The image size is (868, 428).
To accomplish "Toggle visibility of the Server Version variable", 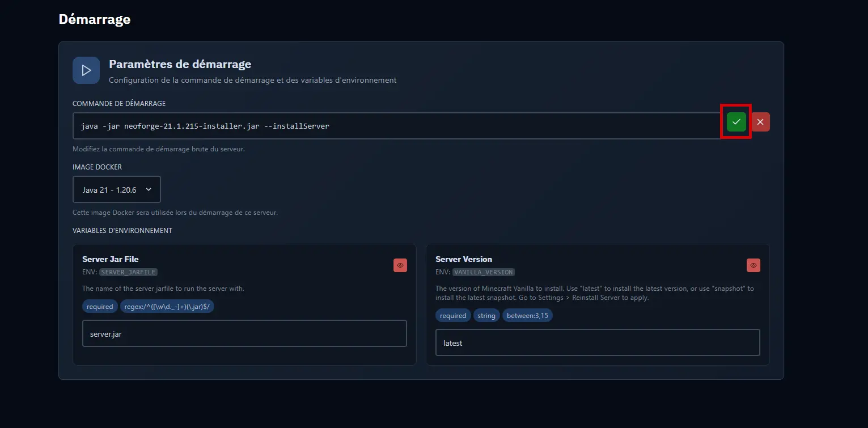I will [x=753, y=265].
